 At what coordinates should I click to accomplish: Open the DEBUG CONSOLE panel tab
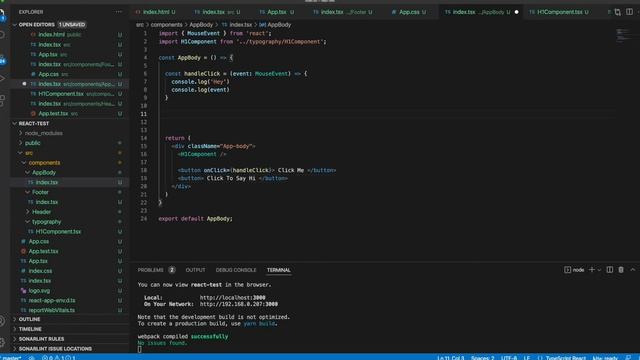point(236,270)
